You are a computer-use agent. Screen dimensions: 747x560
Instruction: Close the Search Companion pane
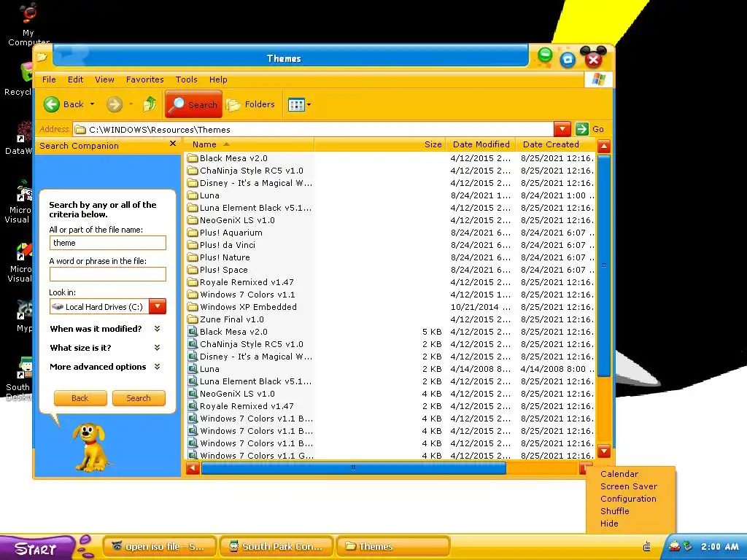click(x=172, y=144)
